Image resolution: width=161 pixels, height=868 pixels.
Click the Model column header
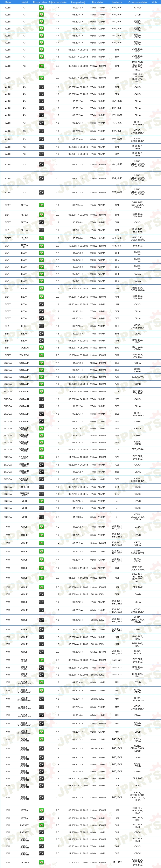point(24,2)
